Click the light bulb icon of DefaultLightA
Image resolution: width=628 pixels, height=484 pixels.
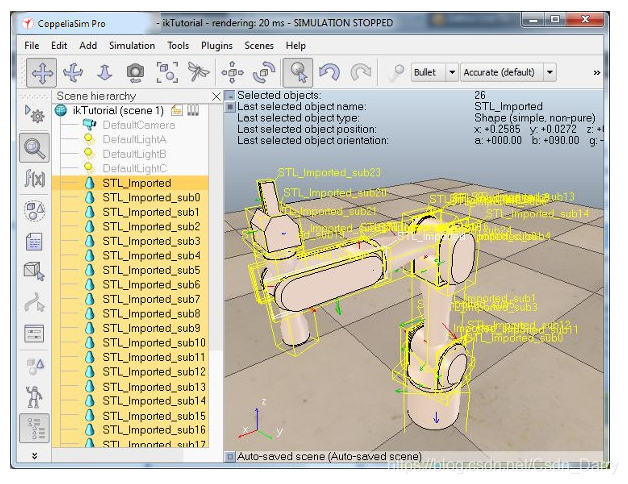pyautogui.click(x=89, y=139)
